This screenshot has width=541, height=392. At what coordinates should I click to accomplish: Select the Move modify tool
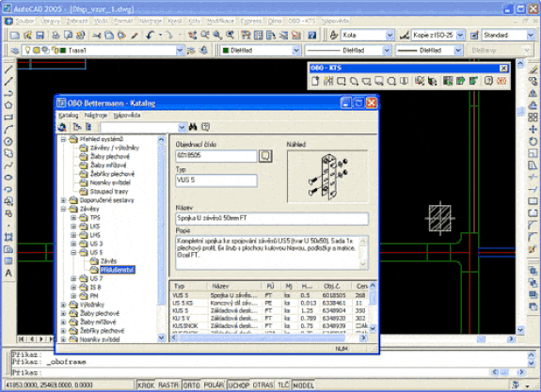point(533,130)
